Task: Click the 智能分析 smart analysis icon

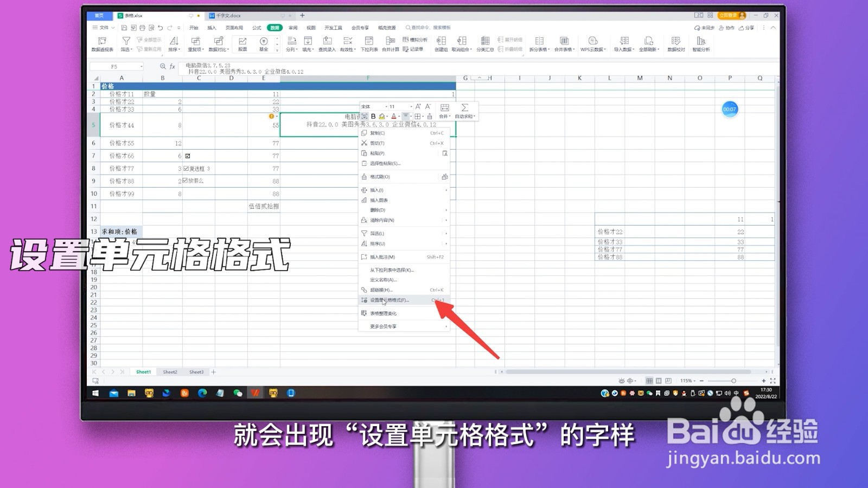Action: [x=701, y=44]
